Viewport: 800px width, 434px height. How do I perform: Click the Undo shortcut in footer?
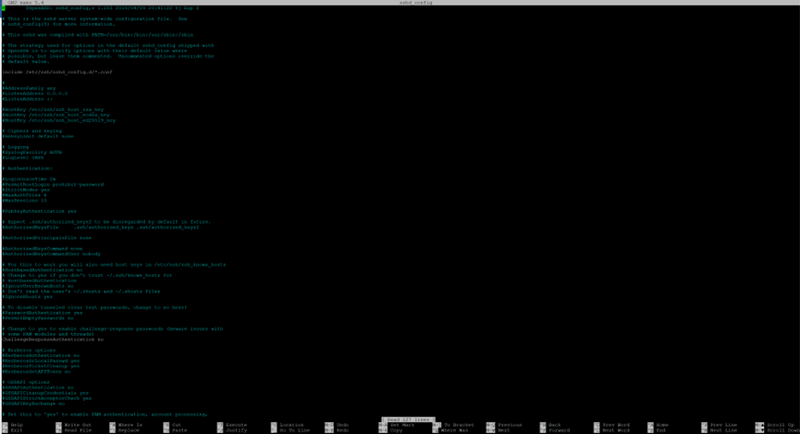341,424
